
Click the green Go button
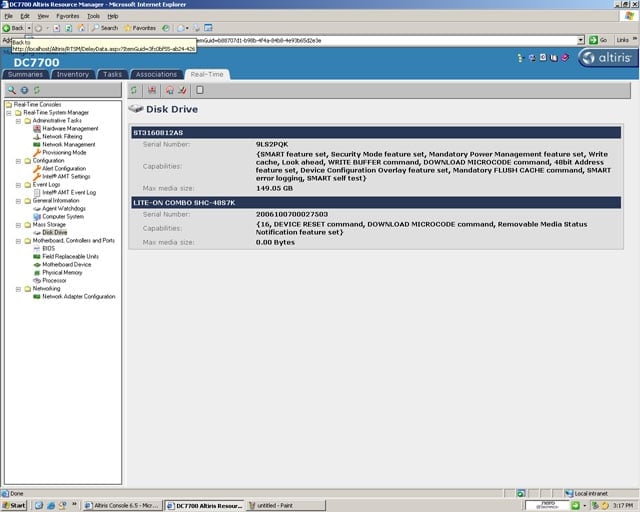click(x=598, y=40)
